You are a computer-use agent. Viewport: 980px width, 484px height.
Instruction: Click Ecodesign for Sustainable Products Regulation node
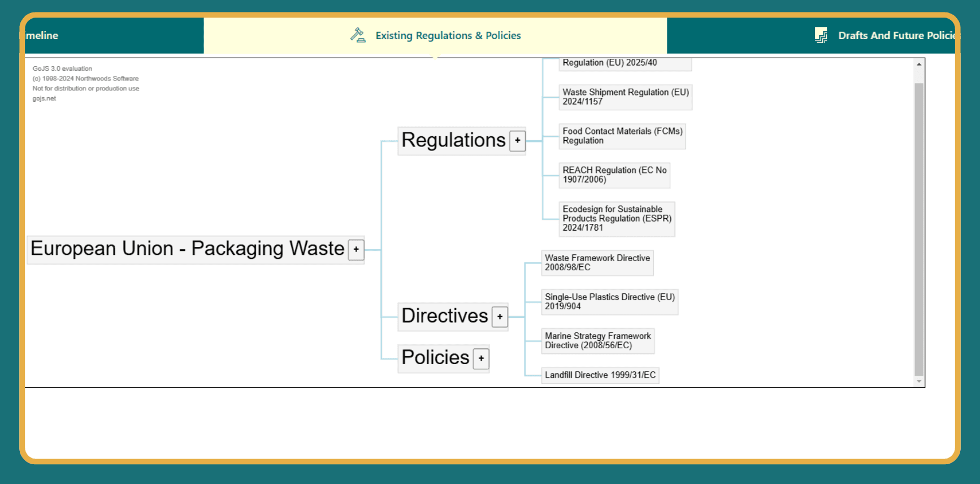tap(617, 218)
